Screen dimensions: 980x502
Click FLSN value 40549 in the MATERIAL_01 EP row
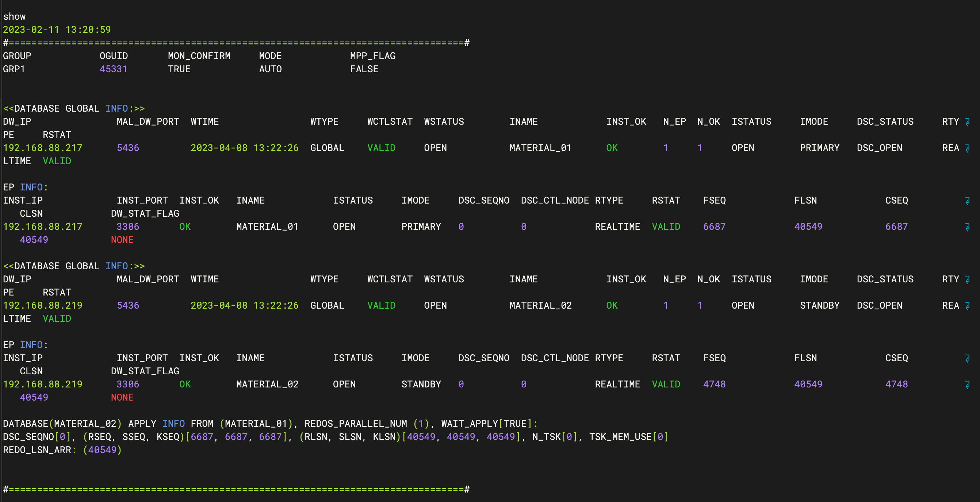click(808, 227)
